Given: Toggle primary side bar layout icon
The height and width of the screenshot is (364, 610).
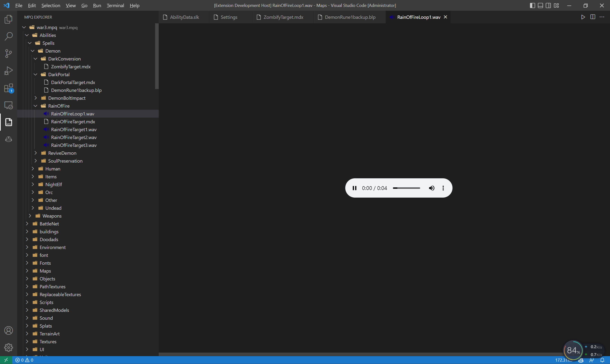Looking at the screenshot, I should (532, 5).
